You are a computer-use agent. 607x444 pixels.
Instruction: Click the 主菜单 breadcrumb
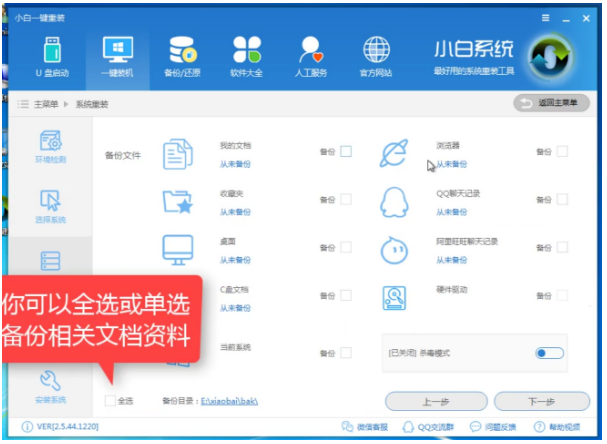(46, 104)
